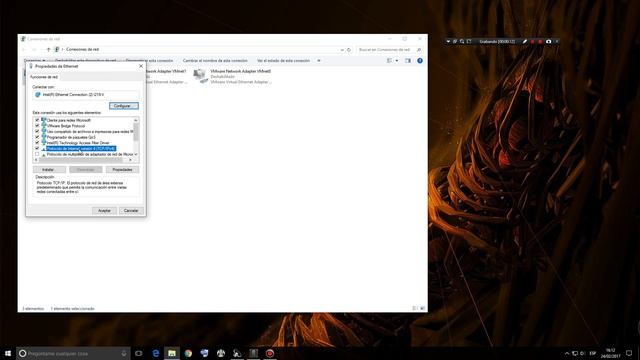Screen dimensions: 640x360
Task: Click Cancelar in Ethernet properties
Action: (x=131, y=211)
